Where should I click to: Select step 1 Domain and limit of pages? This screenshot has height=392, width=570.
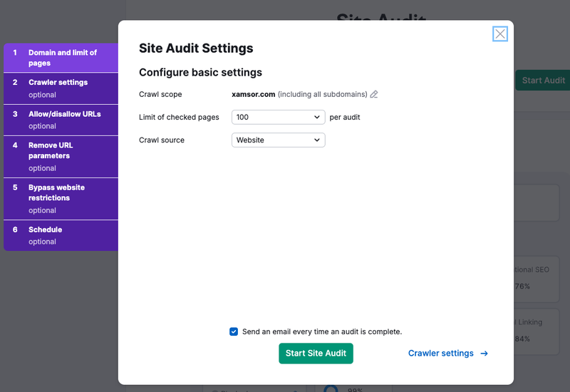tap(61, 58)
